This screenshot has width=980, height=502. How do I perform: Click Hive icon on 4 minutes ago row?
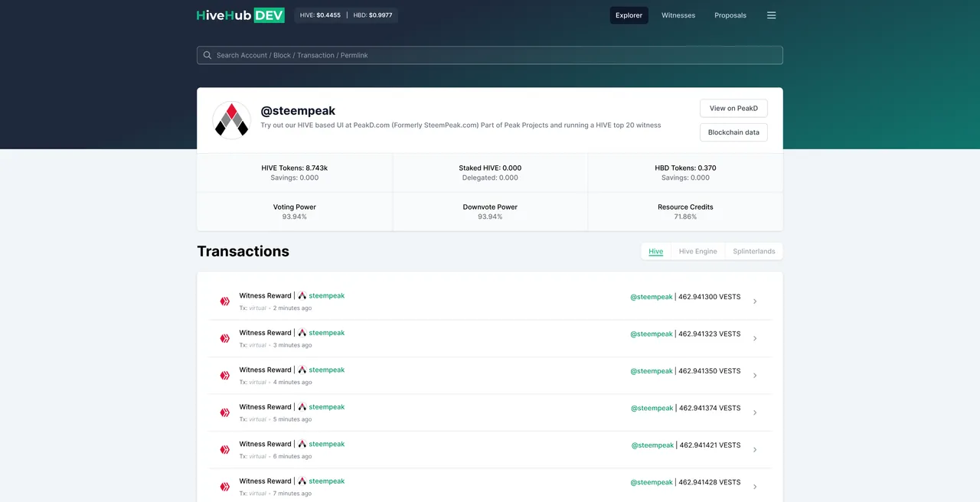(x=225, y=376)
